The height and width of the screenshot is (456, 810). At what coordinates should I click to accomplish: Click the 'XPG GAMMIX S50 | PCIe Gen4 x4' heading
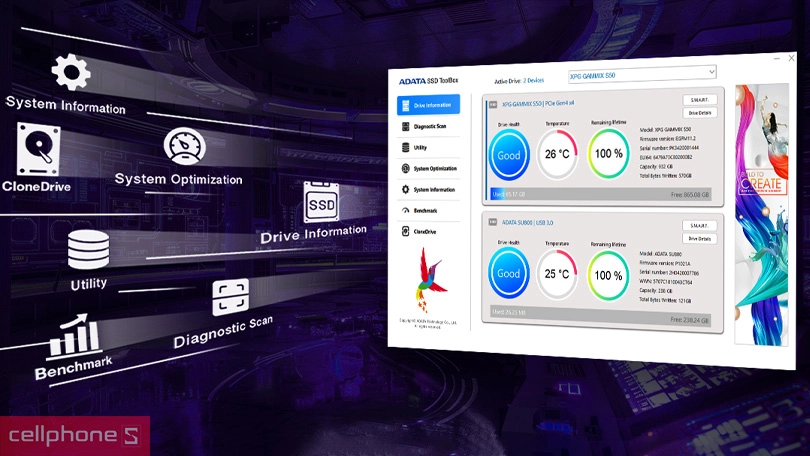(x=538, y=104)
